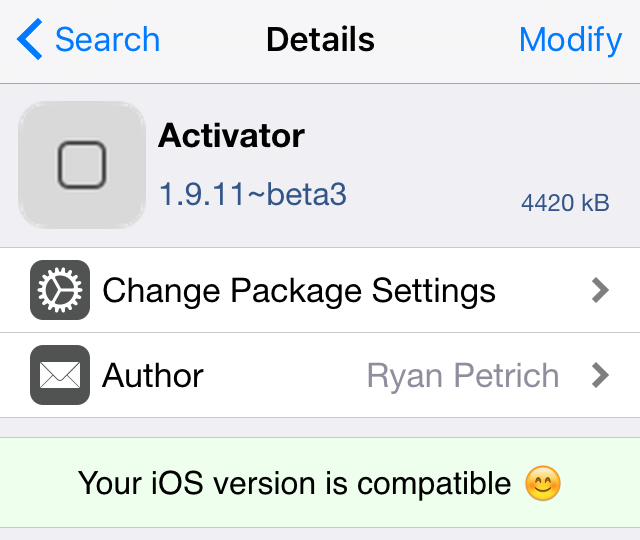The width and height of the screenshot is (640, 540).
Task: Click the Ryan Petrich author name
Action: (463, 376)
